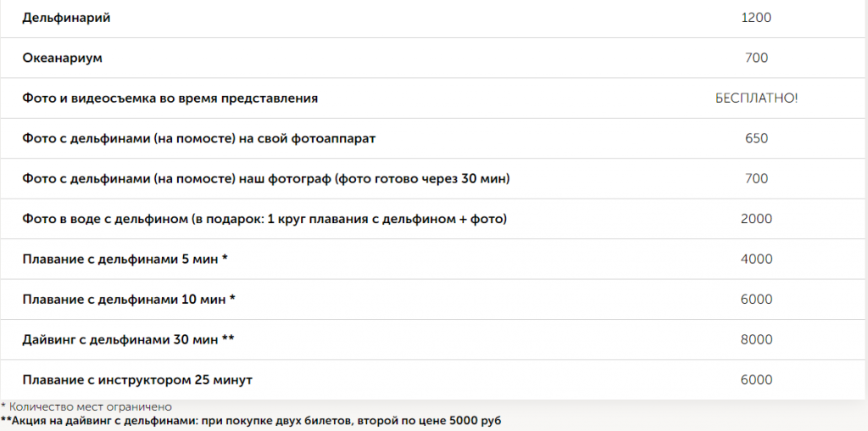The image size is (868, 431).
Task: Click Фото с дельфинами наш фотограф row
Action: click(265, 178)
